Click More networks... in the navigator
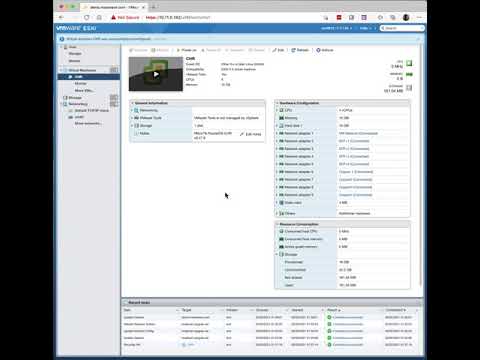 88,123
